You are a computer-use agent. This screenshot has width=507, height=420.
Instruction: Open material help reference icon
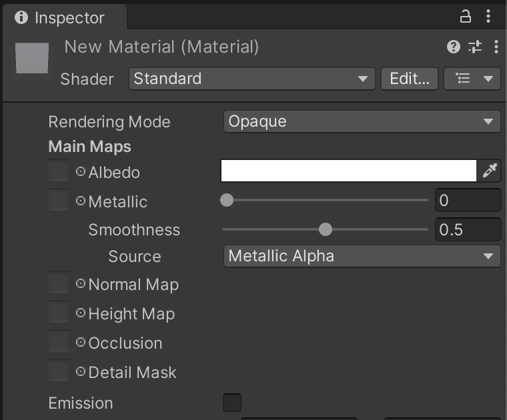coord(454,47)
